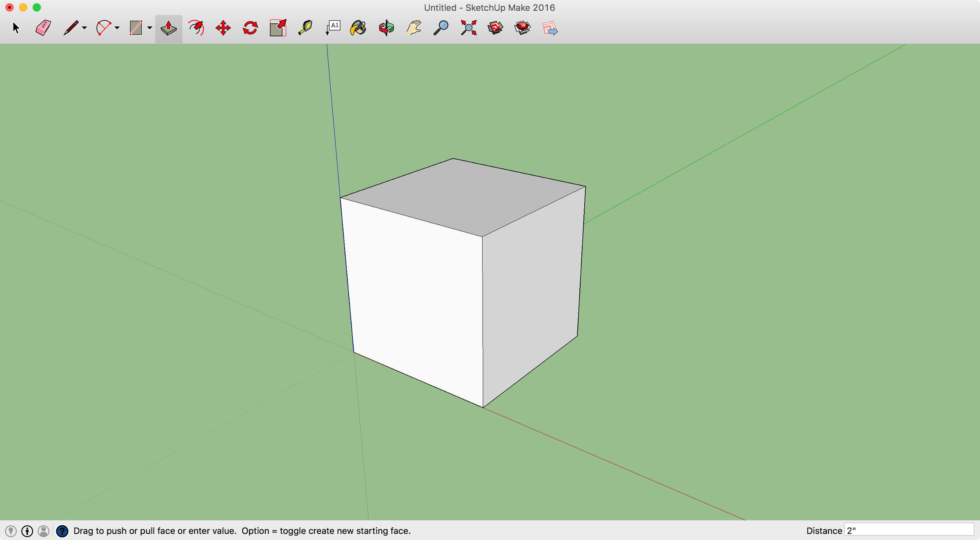Switch to the Select arrow tool

coord(16,27)
